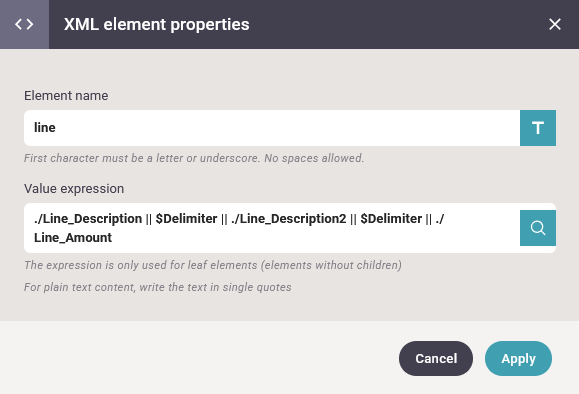Close the XML element properties dialog
Screen dimensions: 579x394
[555, 24]
